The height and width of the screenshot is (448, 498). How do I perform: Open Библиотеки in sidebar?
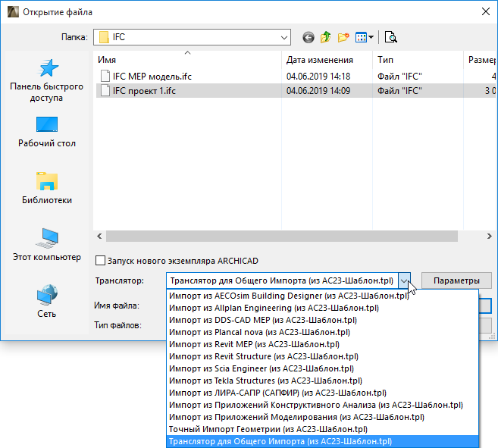pyautogui.click(x=47, y=188)
